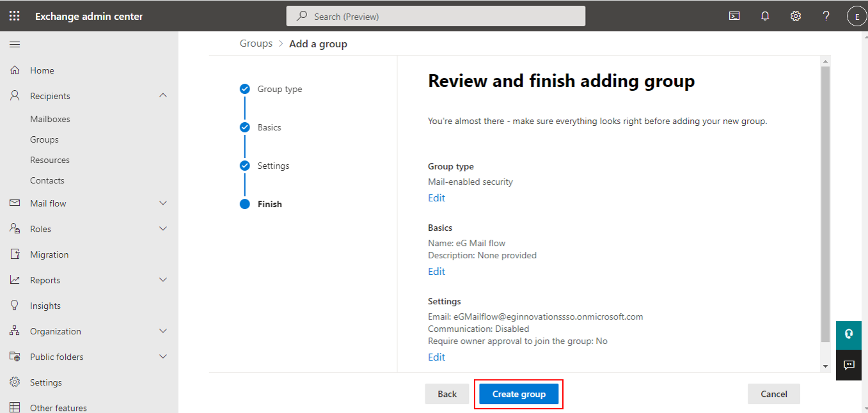
Task: Open Resources under Recipients
Action: [50, 160]
